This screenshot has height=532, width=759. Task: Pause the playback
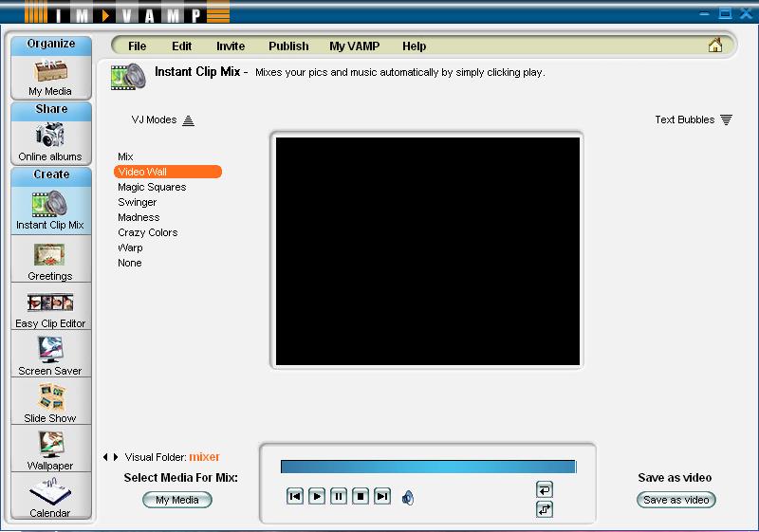pos(339,496)
